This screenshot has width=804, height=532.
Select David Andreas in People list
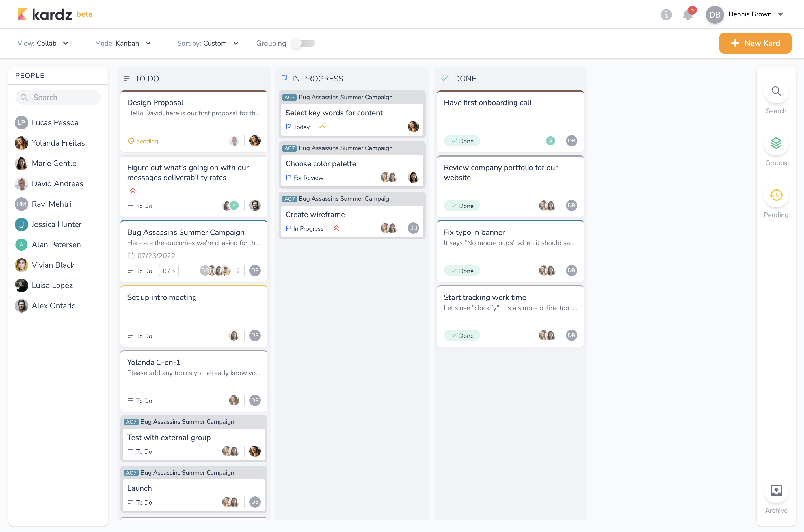click(49, 183)
